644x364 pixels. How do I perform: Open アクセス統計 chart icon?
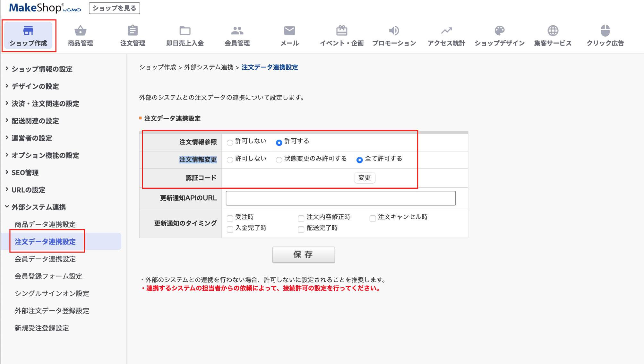coord(446,30)
